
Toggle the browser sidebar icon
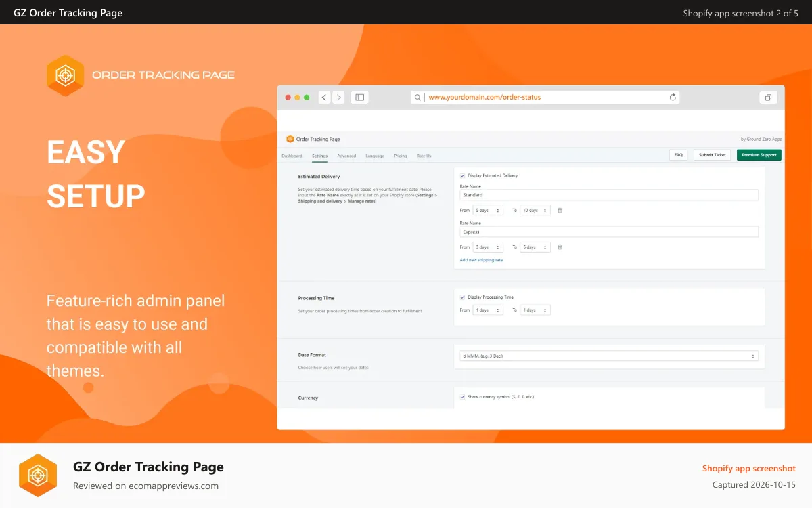click(x=360, y=98)
